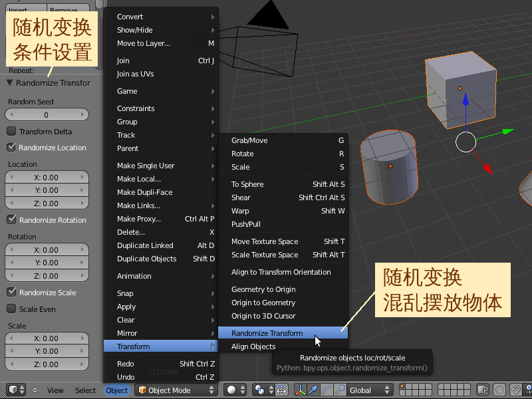Viewport: 532px width, 399px height.
Task: Select Origin to 3D Cursor
Action: coord(283,316)
